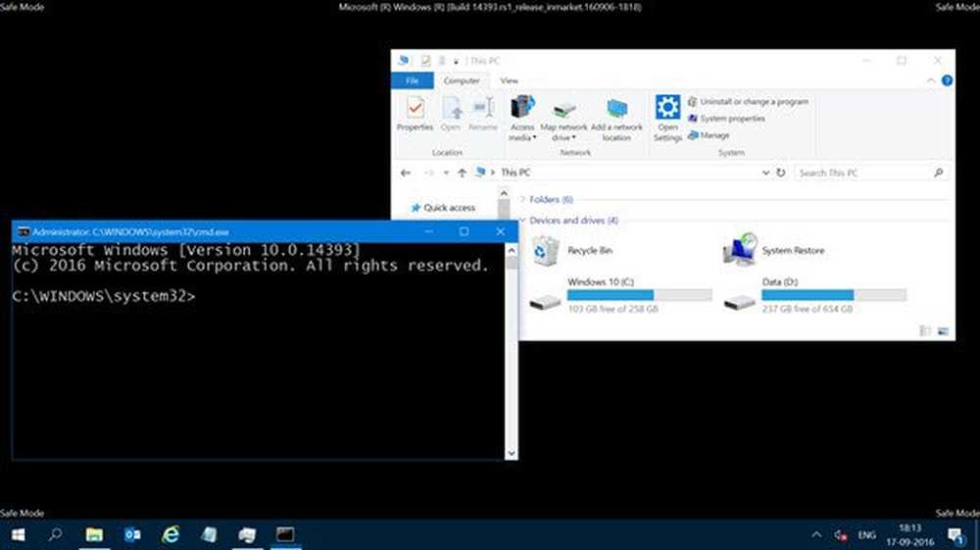Click the muted volume tray icon
The width and height of the screenshot is (980, 550).
tap(841, 535)
